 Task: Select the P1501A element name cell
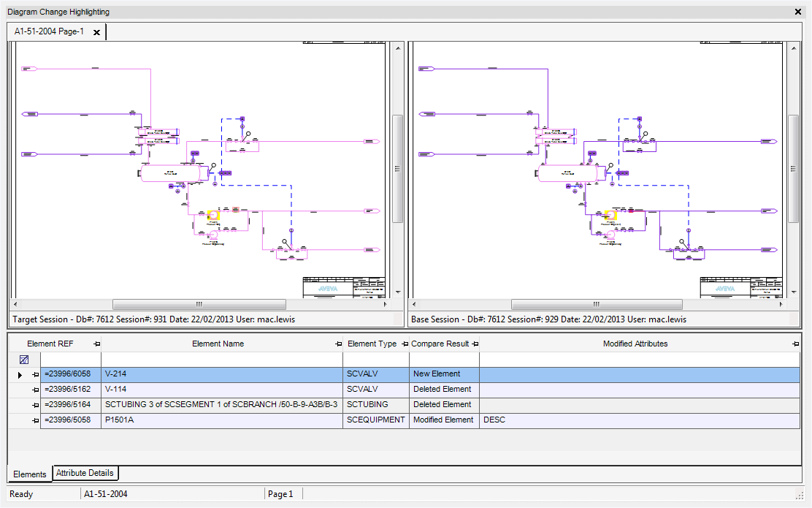pos(222,420)
